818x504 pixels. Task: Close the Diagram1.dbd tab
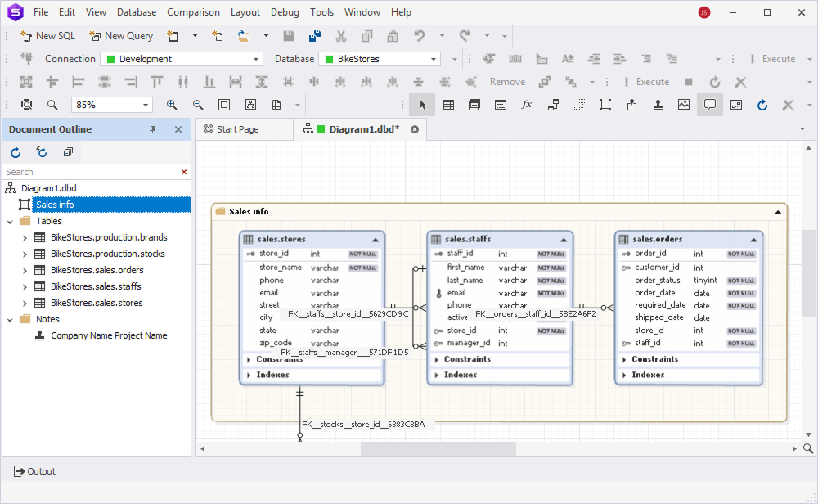(415, 129)
